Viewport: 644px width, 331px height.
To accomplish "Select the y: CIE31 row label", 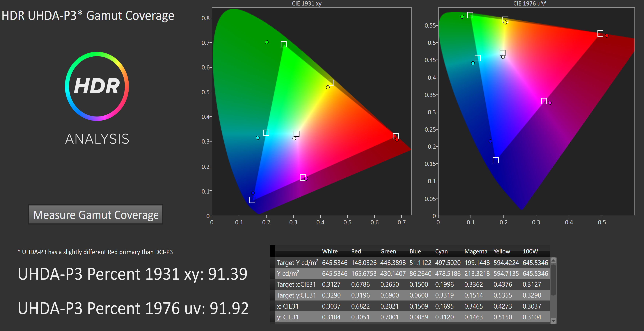I will click(x=288, y=317).
